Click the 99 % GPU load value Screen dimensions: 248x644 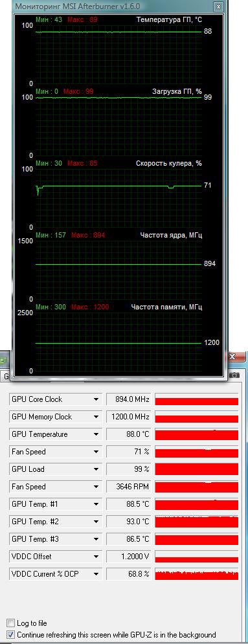pyautogui.click(x=129, y=469)
